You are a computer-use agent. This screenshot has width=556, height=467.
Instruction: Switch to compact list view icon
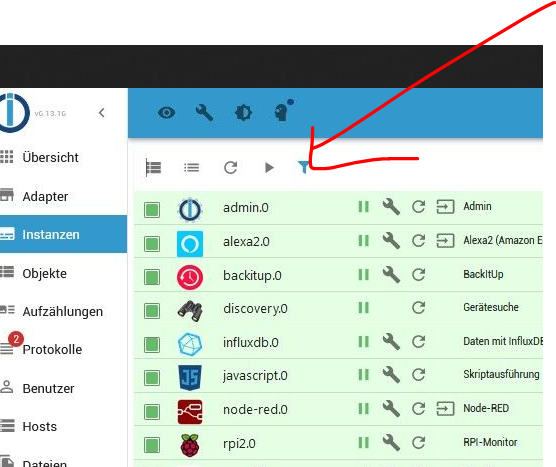pyautogui.click(x=191, y=167)
